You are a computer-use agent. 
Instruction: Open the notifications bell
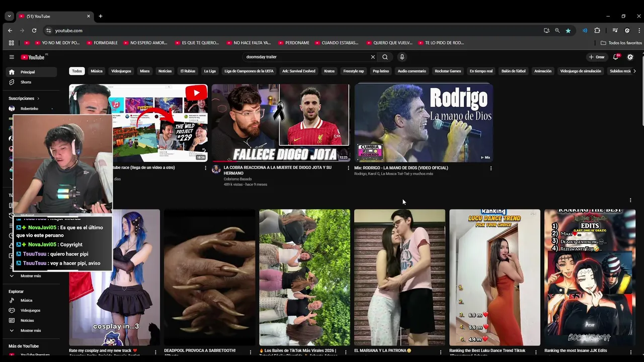(x=616, y=57)
